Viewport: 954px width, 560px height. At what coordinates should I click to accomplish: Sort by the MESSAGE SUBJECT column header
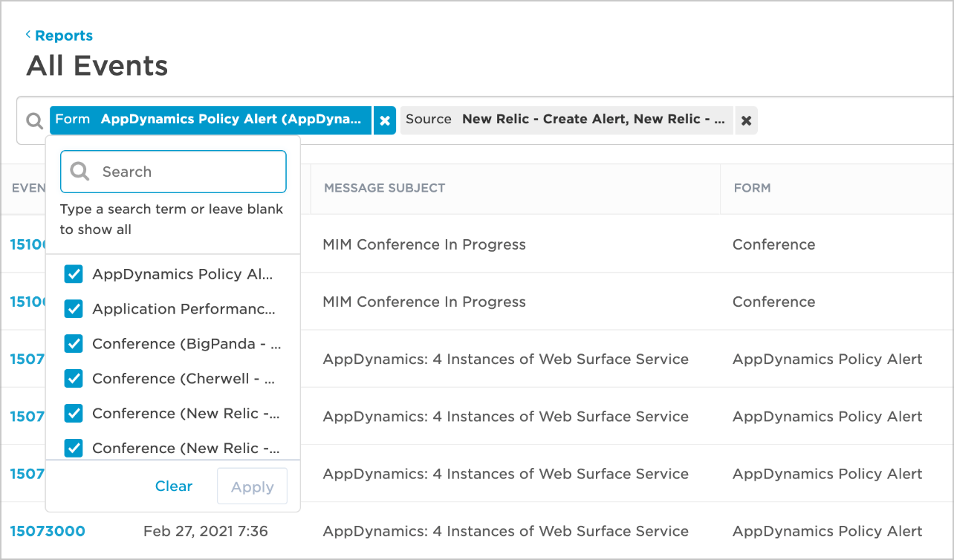[x=384, y=188]
